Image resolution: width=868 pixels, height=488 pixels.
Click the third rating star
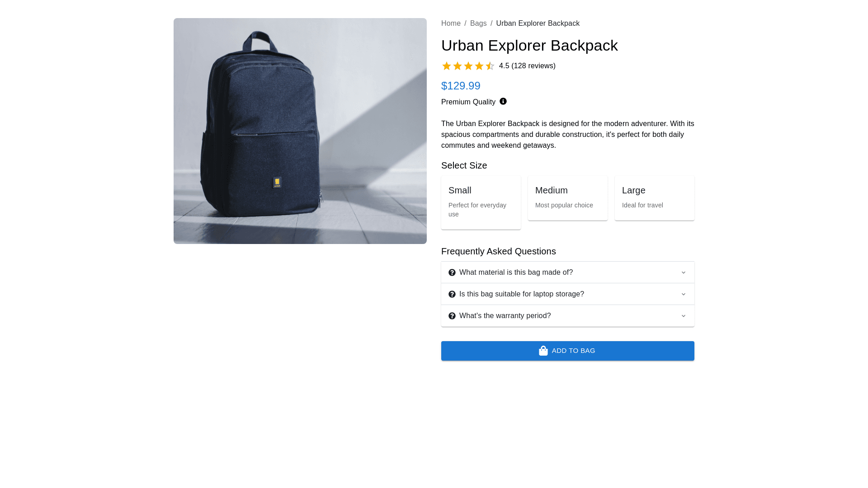point(468,66)
